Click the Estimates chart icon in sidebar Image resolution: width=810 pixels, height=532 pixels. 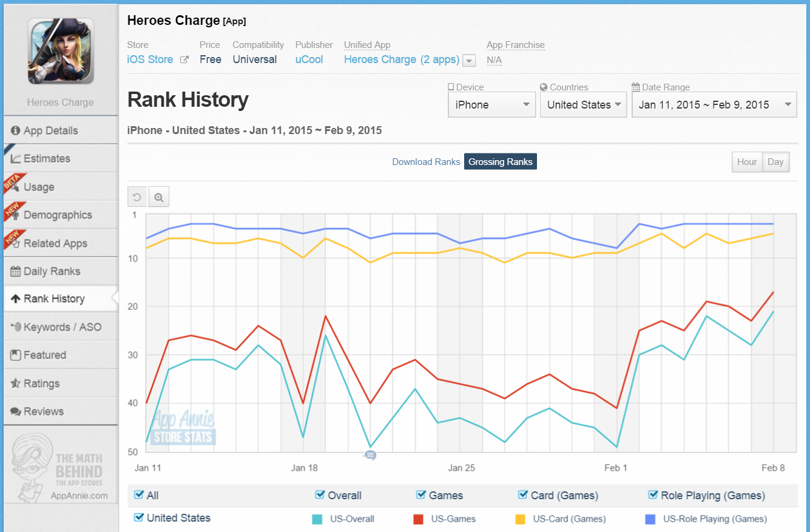point(16,159)
